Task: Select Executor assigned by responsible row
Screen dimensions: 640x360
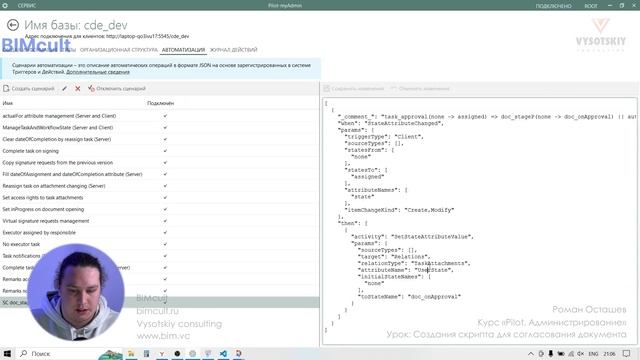Action: tap(160, 233)
